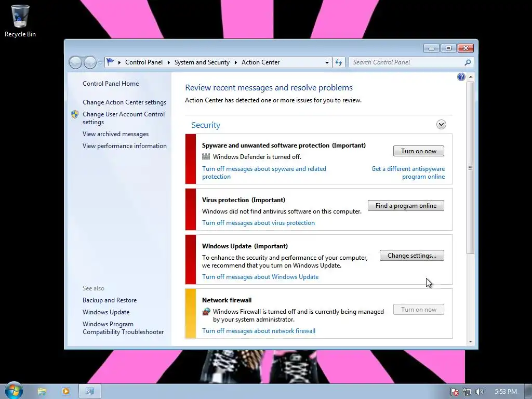This screenshot has height=399, width=532.
Task: Click the Action Center flag icon in address bar
Action: click(x=110, y=62)
